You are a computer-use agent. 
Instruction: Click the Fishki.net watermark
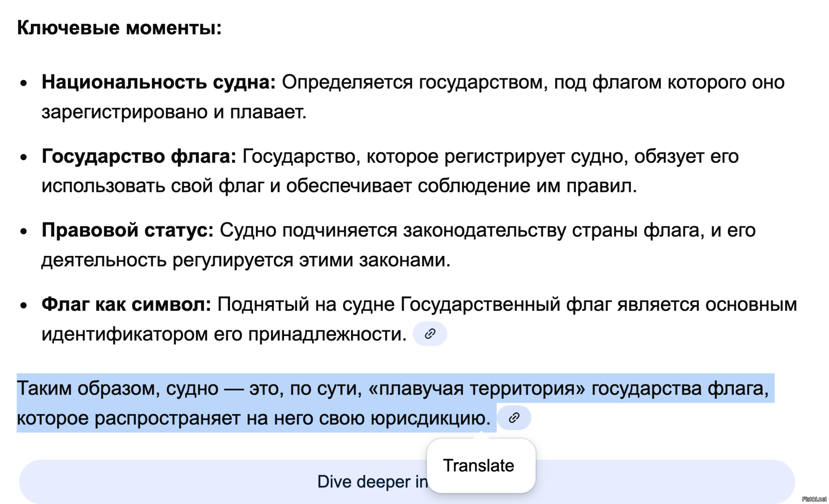814,499
